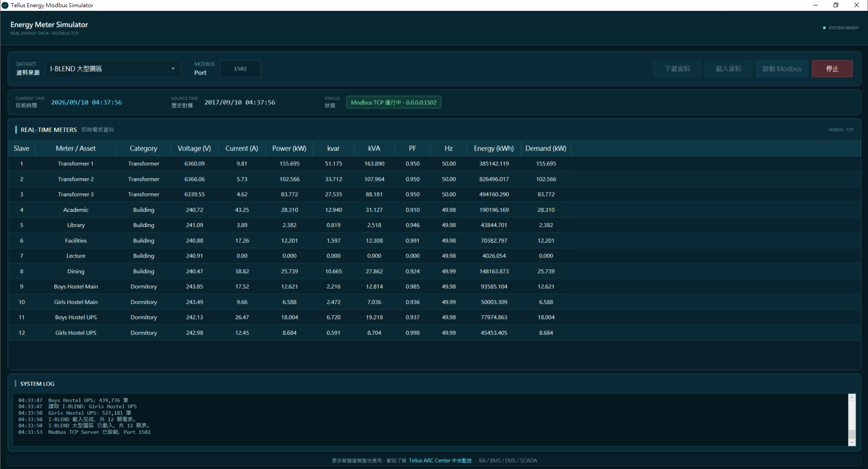The width and height of the screenshot is (868, 469).
Task: Click the Tellus Energy app icon in title bar
Action: (x=5, y=5)
